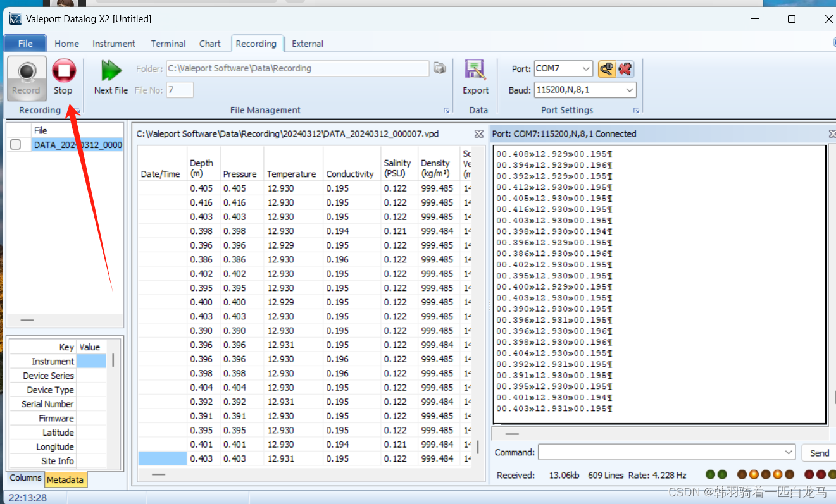Tick the checkbox beside DATA_20240312_0000 file
Image resolution: width=836 pixels, height=504 pixels.
(15, 145)
